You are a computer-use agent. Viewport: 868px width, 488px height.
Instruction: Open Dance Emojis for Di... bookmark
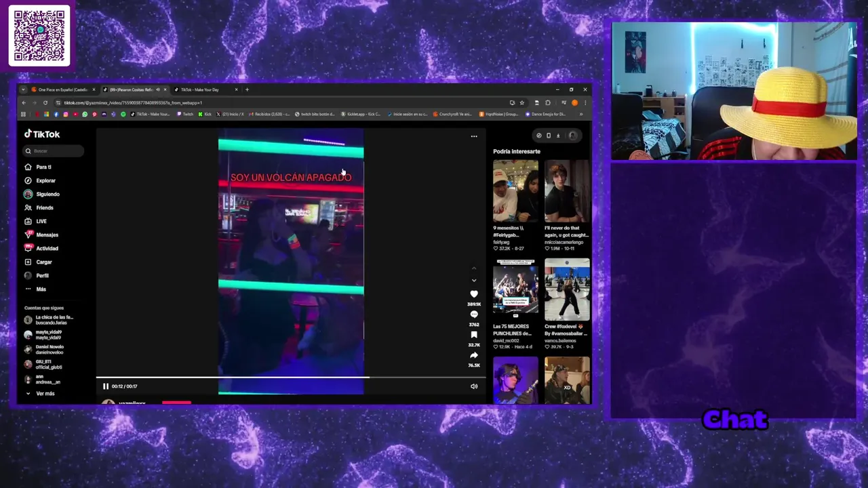[545, 114]
